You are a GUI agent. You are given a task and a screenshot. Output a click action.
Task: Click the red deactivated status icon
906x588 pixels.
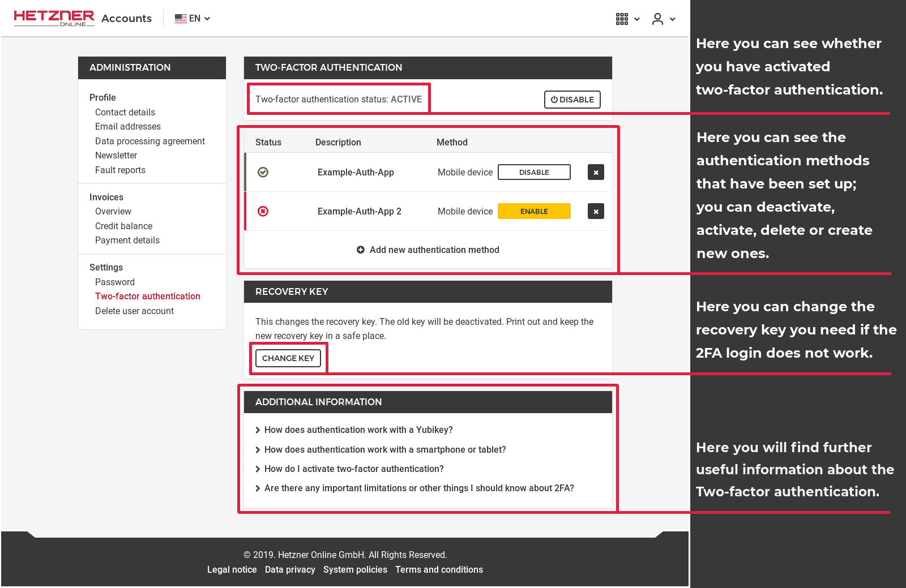pos(263,211)
